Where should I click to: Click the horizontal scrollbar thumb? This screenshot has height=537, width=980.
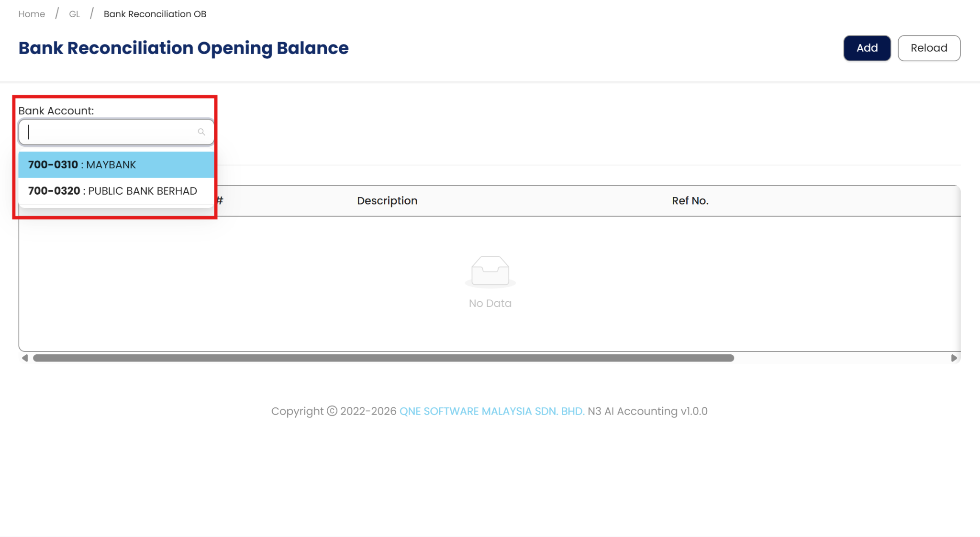coord(383,358)
